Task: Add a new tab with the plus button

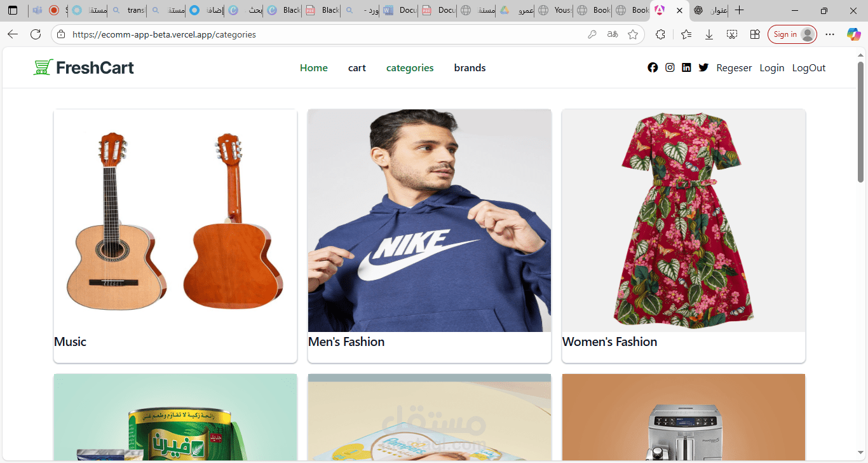Action: (739, 10)
